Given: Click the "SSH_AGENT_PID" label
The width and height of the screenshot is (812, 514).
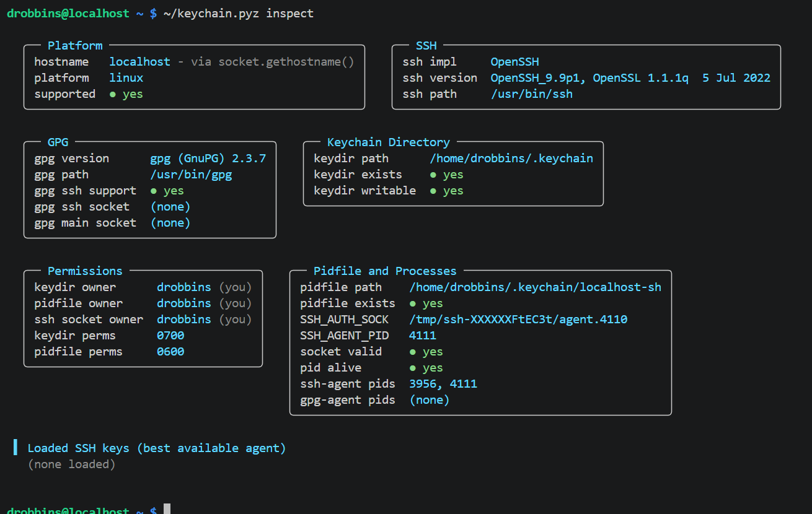Looking at the screenshot, I should pos(345,336).
